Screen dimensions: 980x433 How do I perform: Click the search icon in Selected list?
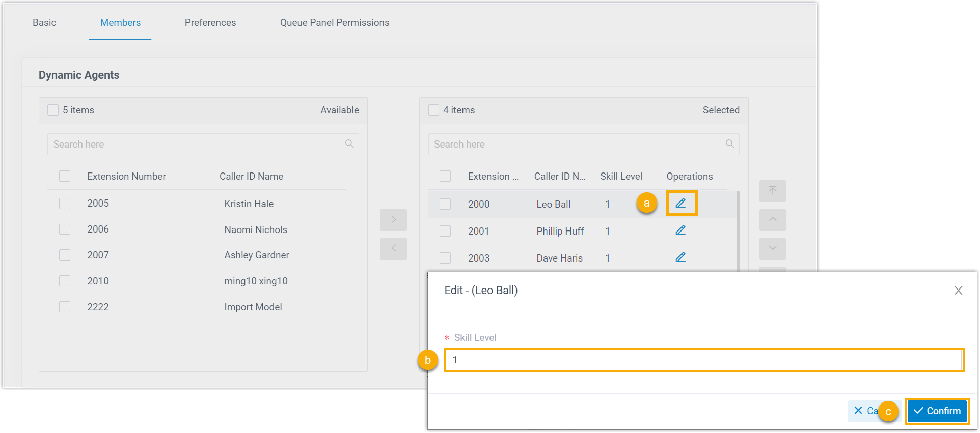coord(729,144)
